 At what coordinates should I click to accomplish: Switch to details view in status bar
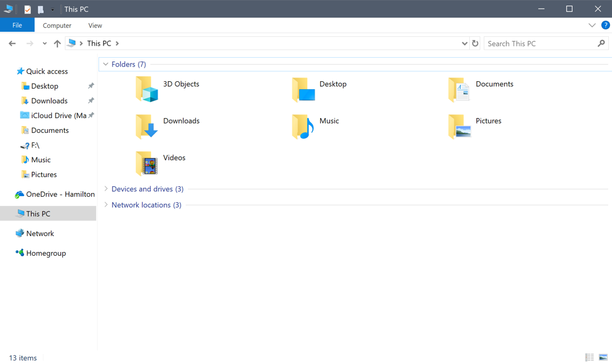(x=589, y=357)
